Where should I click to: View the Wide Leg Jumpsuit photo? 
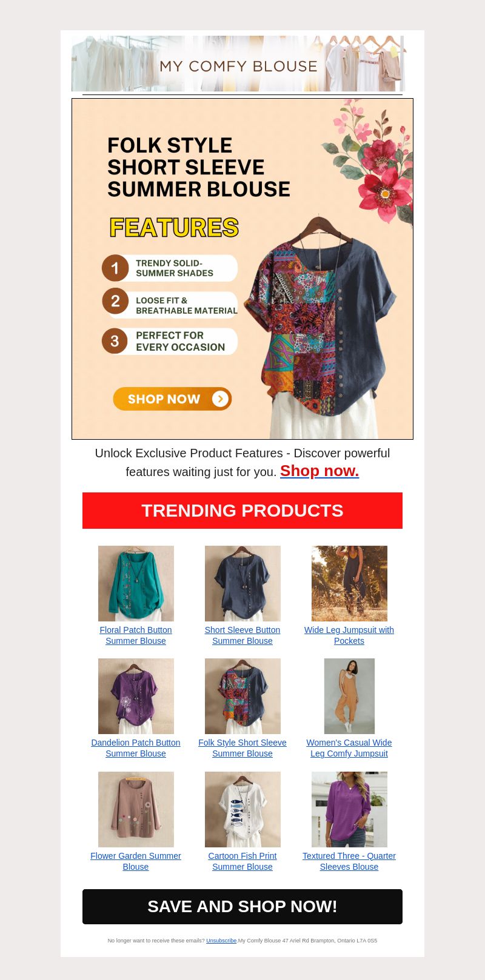point(349,583)
